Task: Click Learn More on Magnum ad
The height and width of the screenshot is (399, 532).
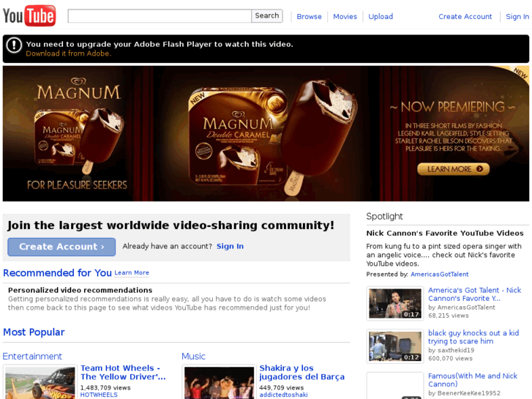Action: (x=453, y=169)
